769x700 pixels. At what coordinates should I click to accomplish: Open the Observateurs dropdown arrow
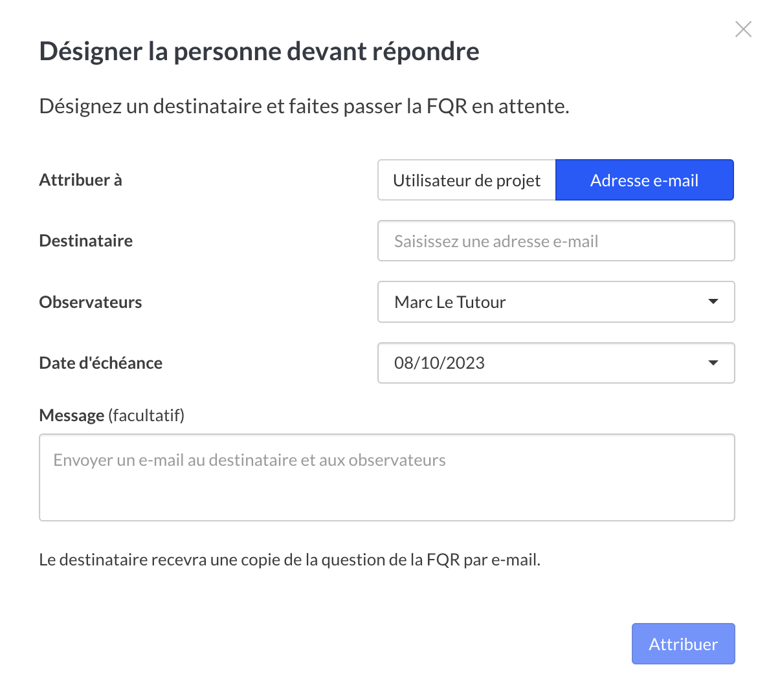[x=713, y=302]
